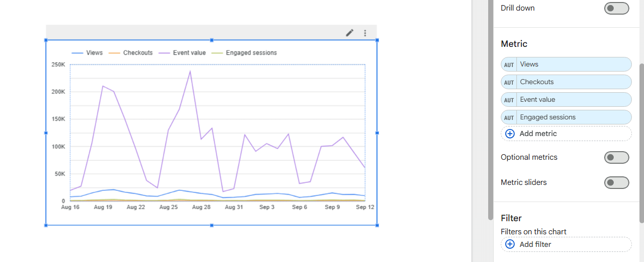Open the three-dot more options menu on chart

(365, 33)
